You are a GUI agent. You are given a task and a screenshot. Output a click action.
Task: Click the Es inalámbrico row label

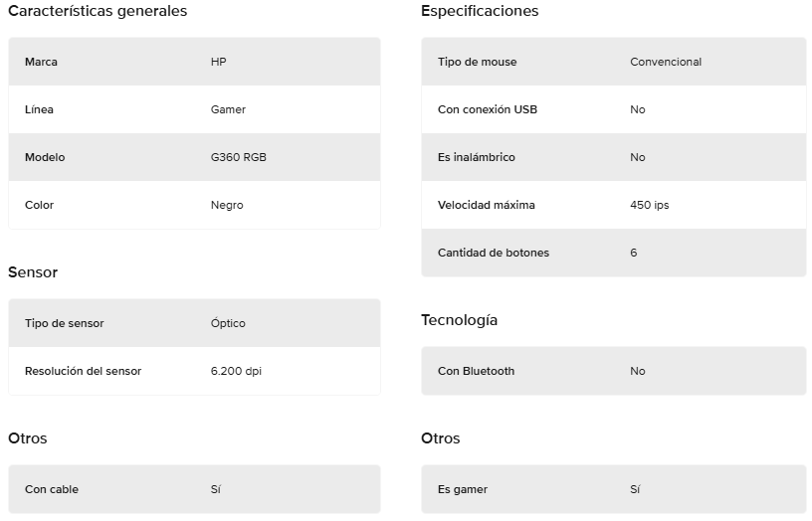pyautogui.click(x=476, y=157)
